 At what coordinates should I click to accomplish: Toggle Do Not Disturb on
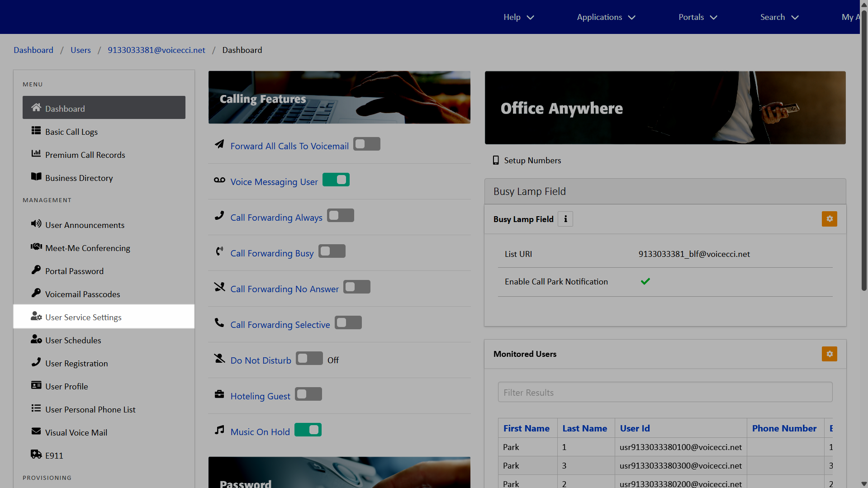[x=309, y=359]
